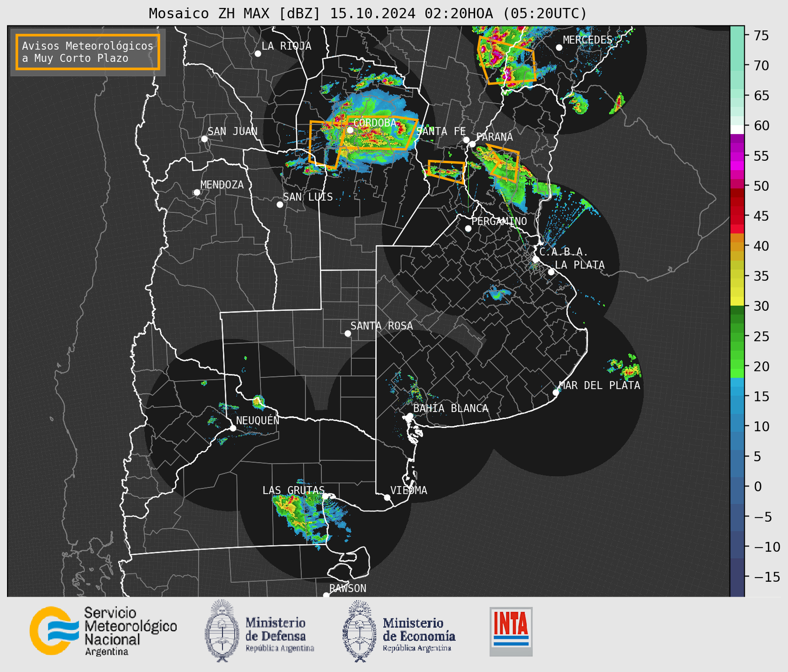Click the Mendoza city marker dot

pyautogui.click(x=197, y=193)
